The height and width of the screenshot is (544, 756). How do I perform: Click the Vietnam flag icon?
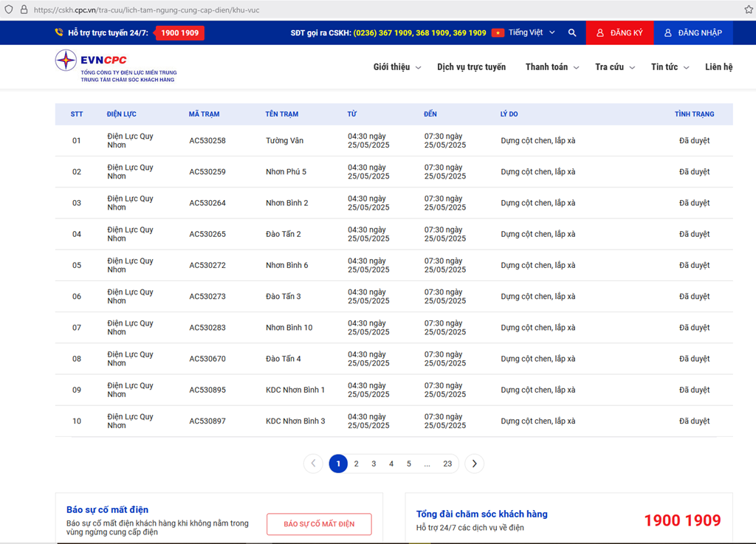pos(498,33)
